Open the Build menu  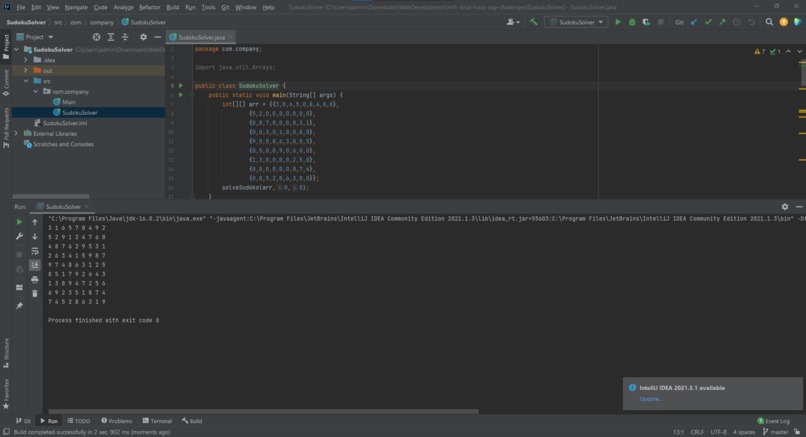point(173,7)
